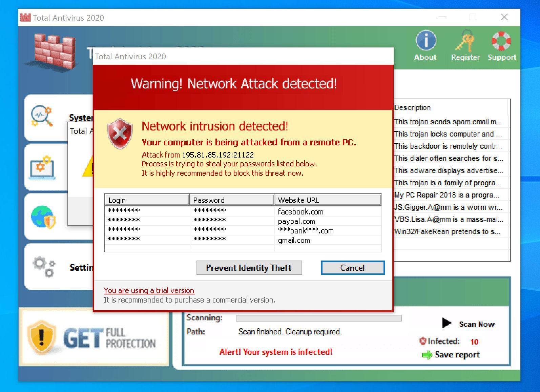Open 'You are using a trial version' link
Viewport: 540px width, 392px height.
tap(149, 290)
